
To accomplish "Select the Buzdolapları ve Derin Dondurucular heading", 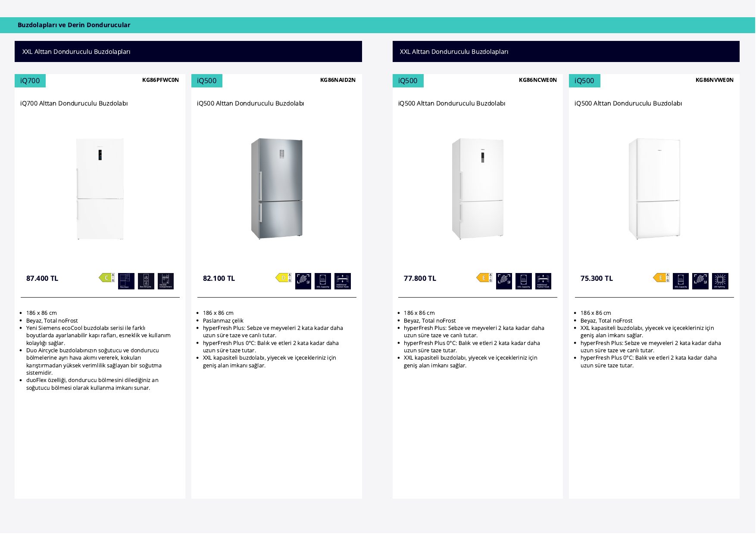I will 74,25.
